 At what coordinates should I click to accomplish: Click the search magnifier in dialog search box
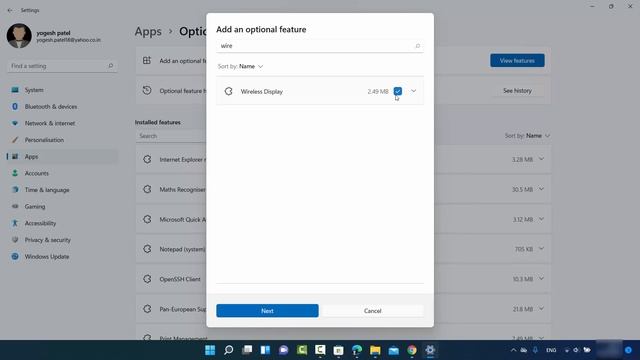pyautogui.click(x=417, y=46)
